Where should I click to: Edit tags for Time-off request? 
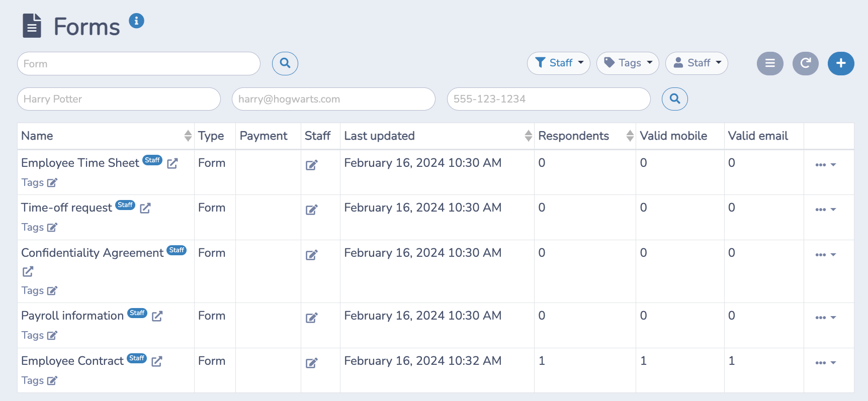(x=52, y=227)
